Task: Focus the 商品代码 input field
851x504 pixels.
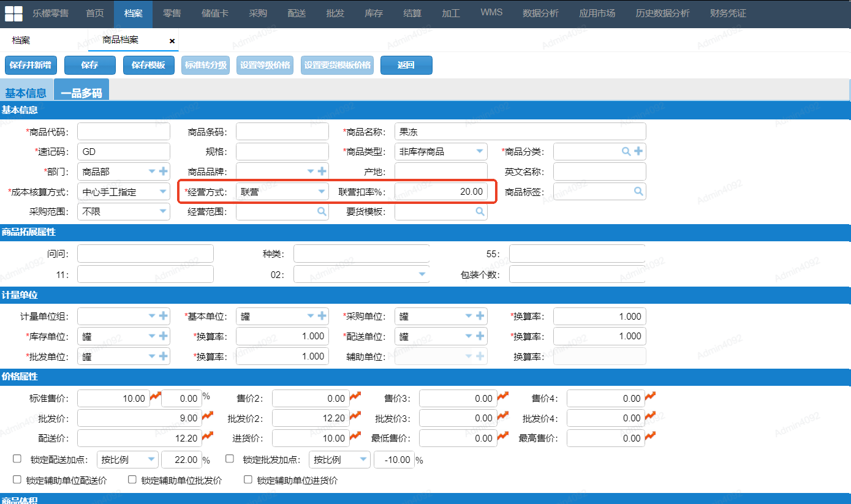Action: (124, 132)
